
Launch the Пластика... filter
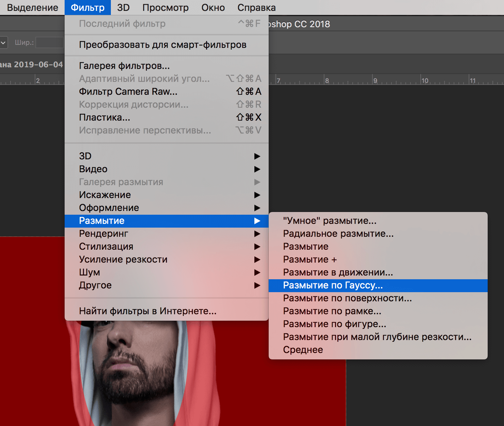[167, 118]
